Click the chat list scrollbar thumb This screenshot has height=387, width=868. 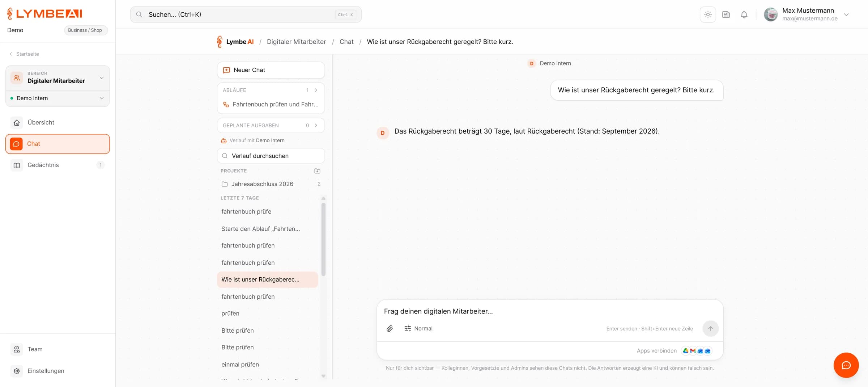click(x=323, y=239)
